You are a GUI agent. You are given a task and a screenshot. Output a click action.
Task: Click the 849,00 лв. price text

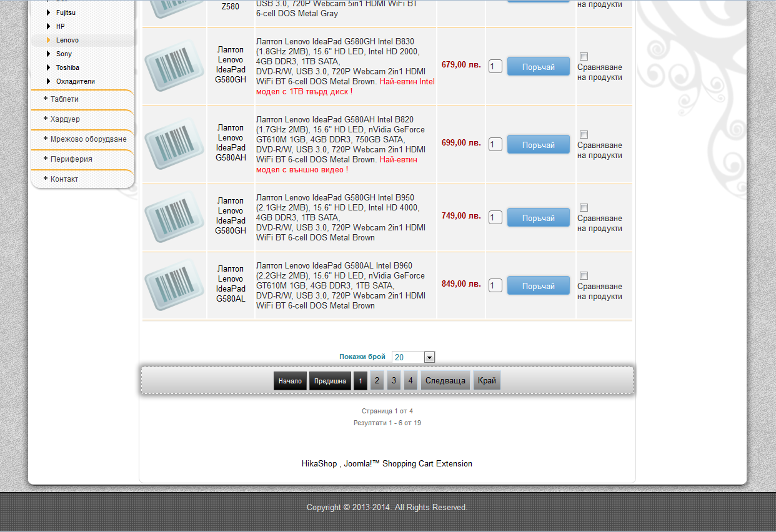(x=461, y=283)
